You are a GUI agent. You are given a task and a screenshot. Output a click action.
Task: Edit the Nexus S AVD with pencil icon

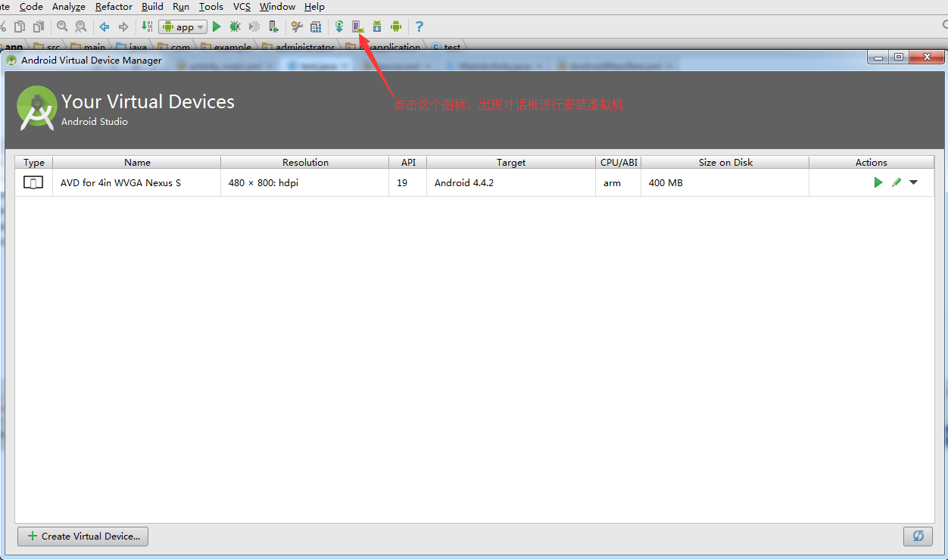(x=897, y=182)
